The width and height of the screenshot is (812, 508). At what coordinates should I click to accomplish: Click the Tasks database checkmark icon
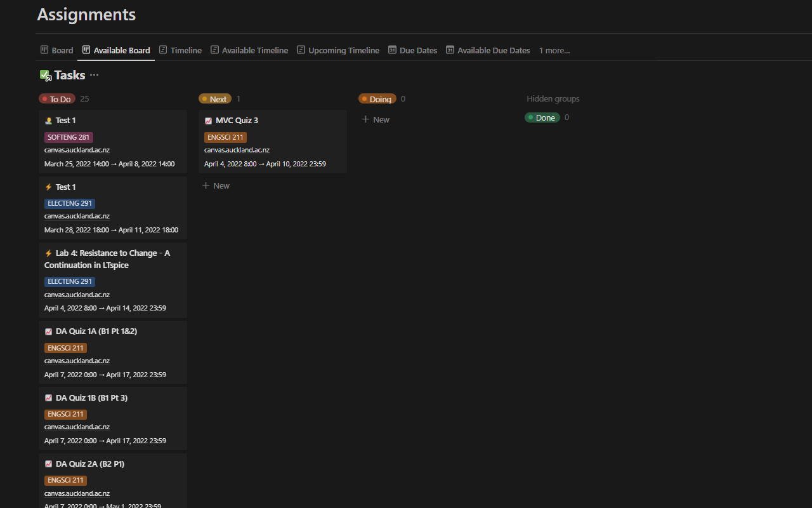point(45,76)
